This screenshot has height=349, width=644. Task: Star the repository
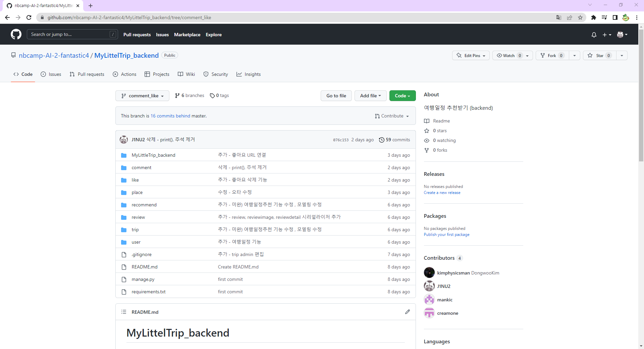(600, 55)
